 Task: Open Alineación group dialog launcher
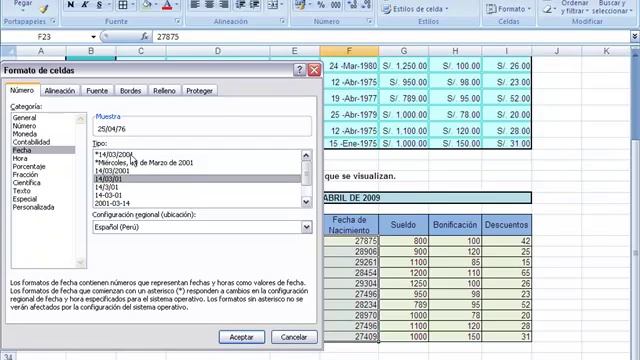click(x=283, y=21)
